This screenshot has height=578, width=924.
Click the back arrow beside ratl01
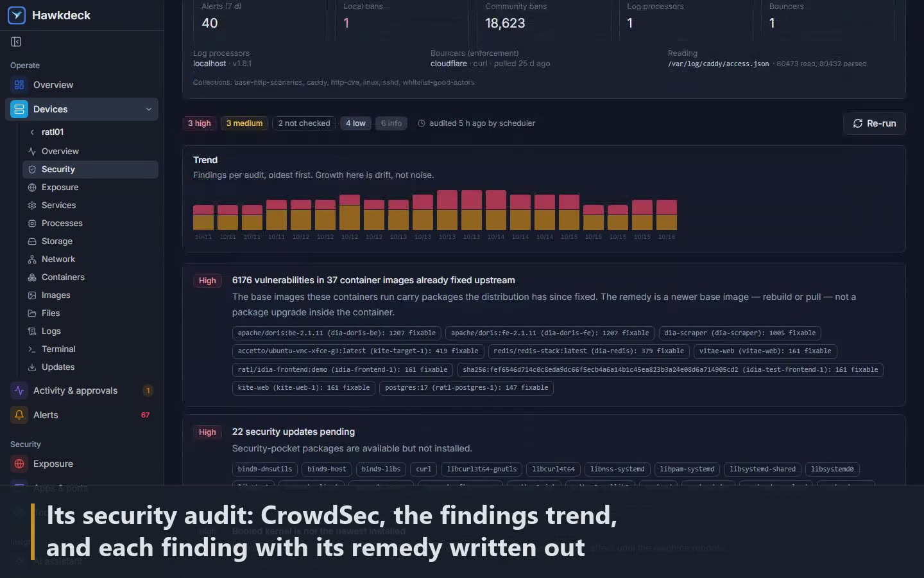coord(32,132)
